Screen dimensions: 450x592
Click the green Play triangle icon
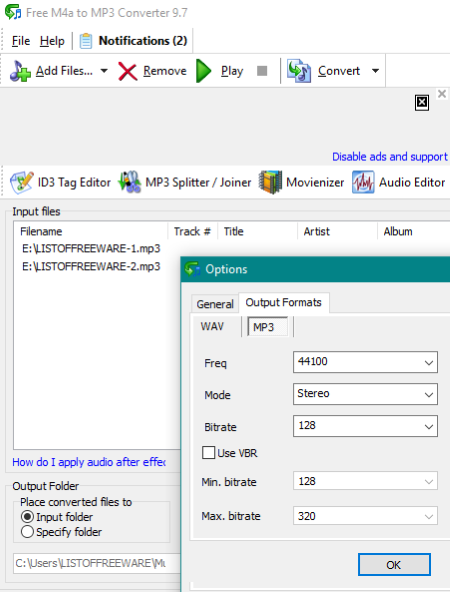(x=204, y=71)
